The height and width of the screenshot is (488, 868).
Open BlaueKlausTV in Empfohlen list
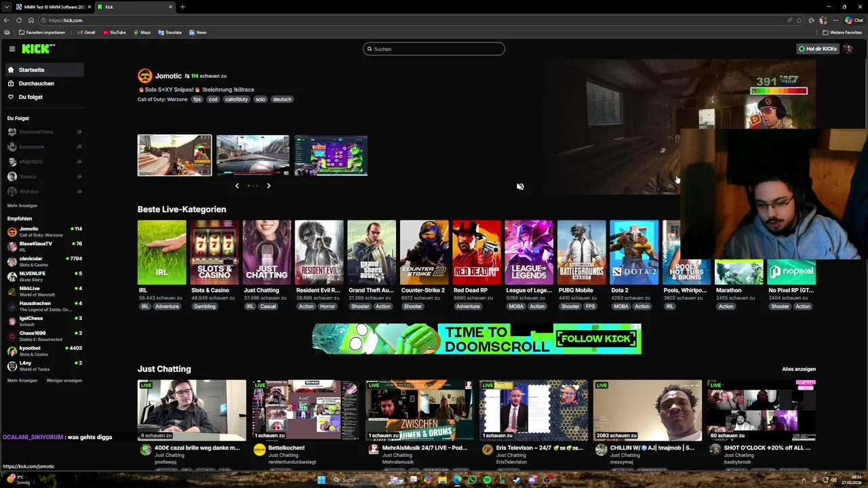tap(44, 247)
